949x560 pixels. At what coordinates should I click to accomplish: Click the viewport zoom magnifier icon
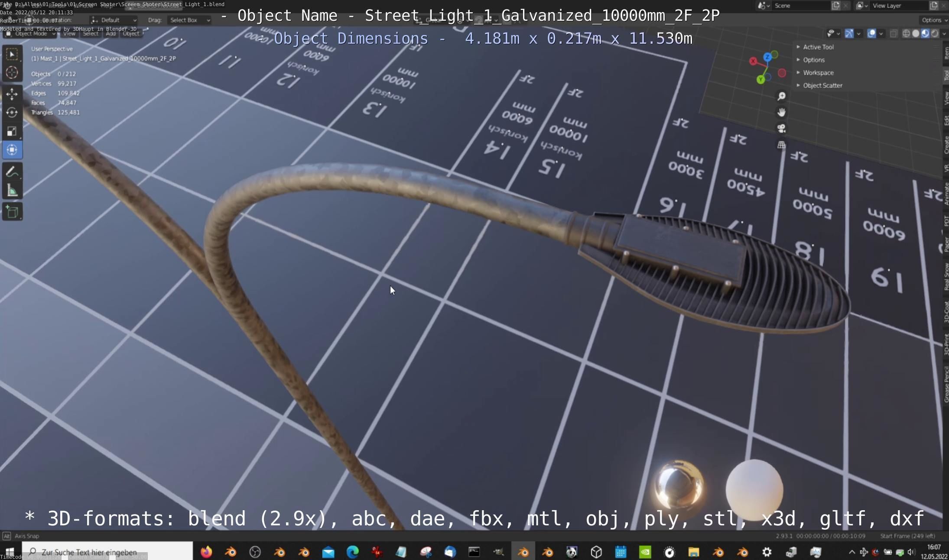pyautogui.click(x=781, y=96)
